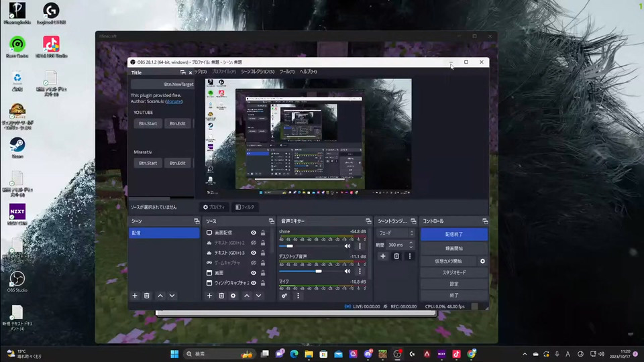The height and width of the screenshot is (362, 644).
Task: Open advanced audio properties (gears icon)
Action: 284,296
